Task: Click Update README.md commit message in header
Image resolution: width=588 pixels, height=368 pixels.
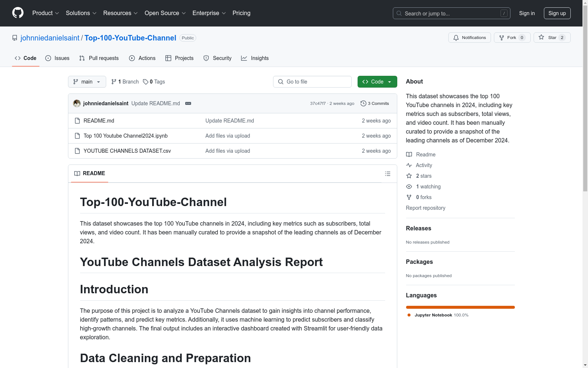Action: point(156,103)
